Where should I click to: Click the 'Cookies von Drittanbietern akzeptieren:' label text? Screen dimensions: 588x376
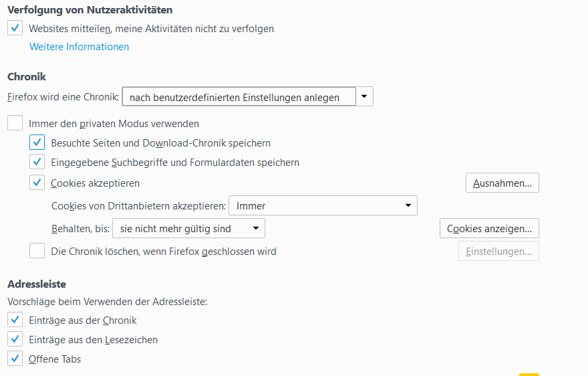138,206
